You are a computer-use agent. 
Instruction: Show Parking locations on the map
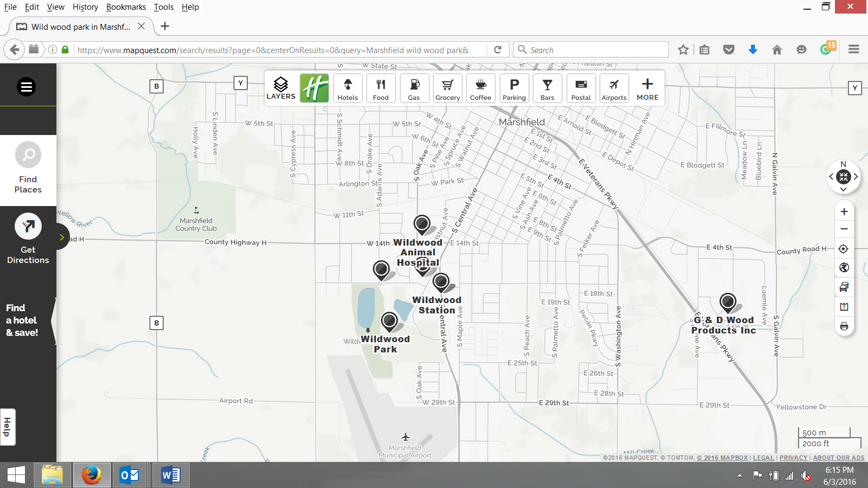514,88
